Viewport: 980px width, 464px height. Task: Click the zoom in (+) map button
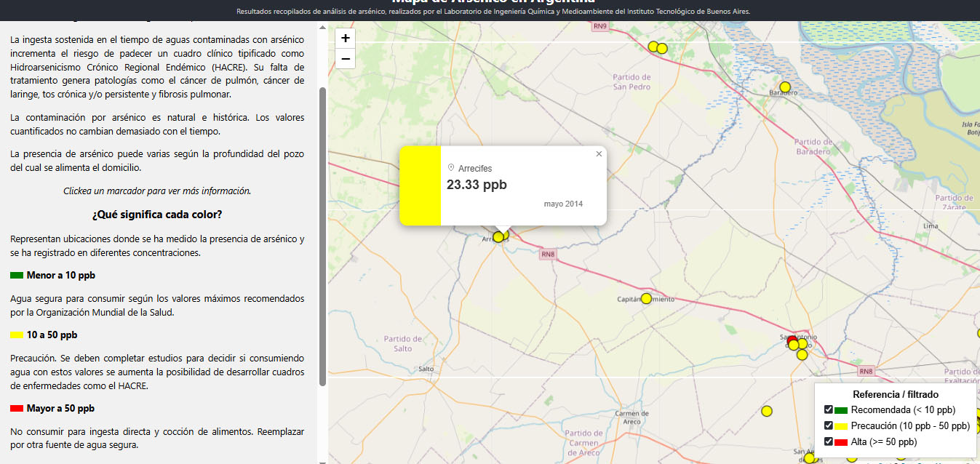pos(346,39)
